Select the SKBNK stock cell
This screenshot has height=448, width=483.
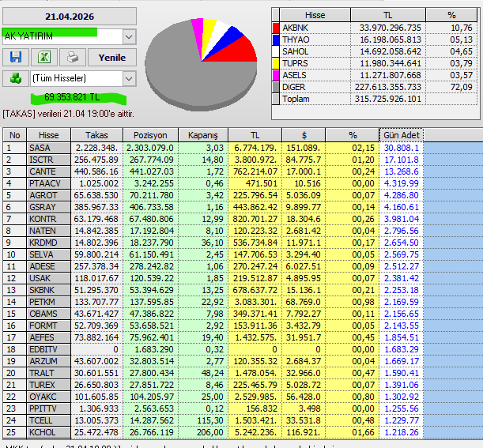coord(49,290)
